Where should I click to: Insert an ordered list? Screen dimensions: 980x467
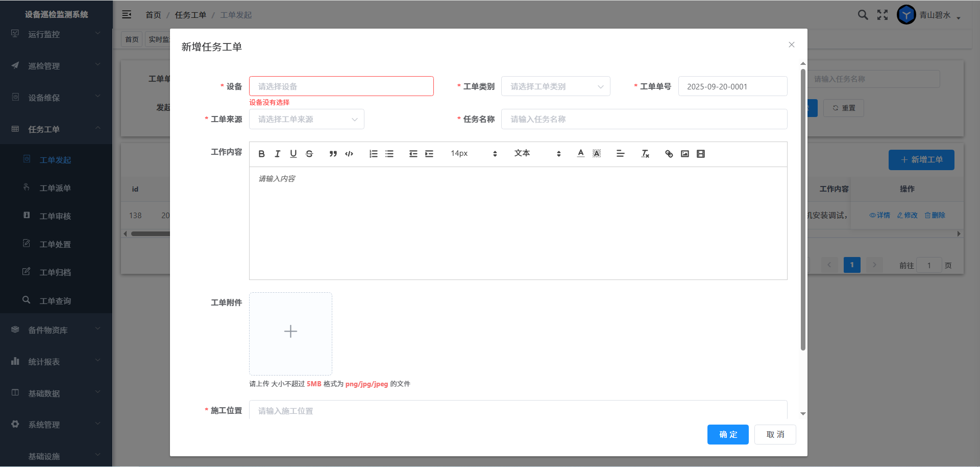coord(374,154)
